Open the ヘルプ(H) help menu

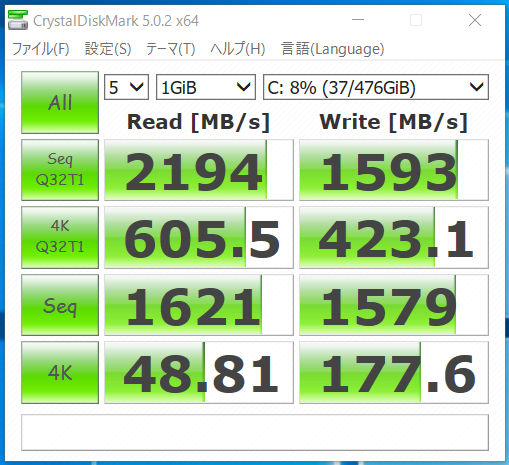point(238,49)
